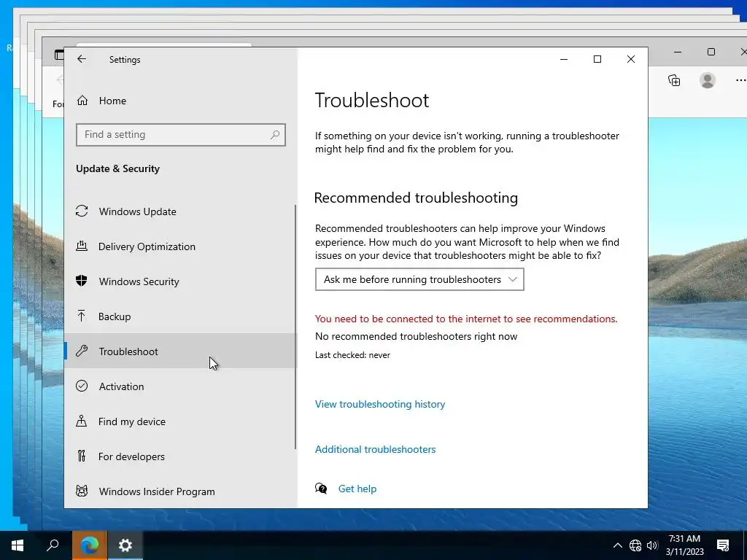
Task: Click the Troubleshoot page heading
Action: [x=372, y=101]
